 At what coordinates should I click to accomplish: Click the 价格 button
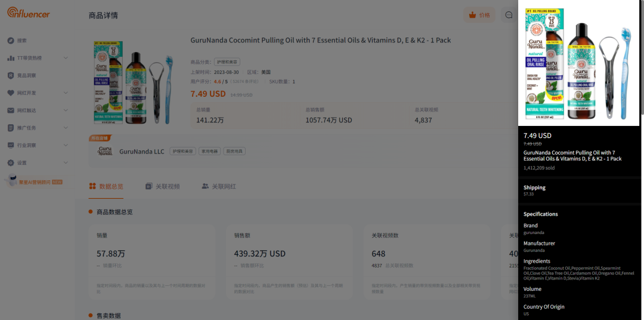click(479, 15)
